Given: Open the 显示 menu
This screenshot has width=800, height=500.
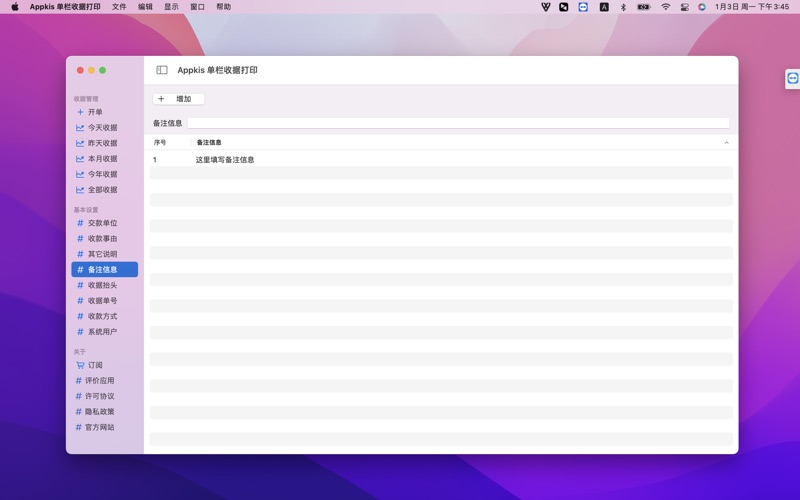Looking at the screenshot, I should (171, 7).
